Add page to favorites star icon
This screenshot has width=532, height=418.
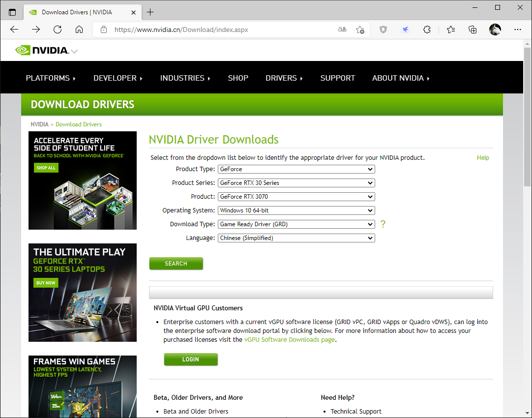pos(360,30)
